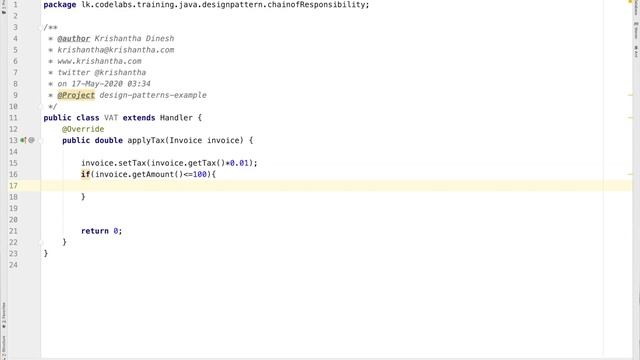Viewport: 640px width, 360px height.
Task: Click the twitter @krishantha comment text
Action: [102, 72]
